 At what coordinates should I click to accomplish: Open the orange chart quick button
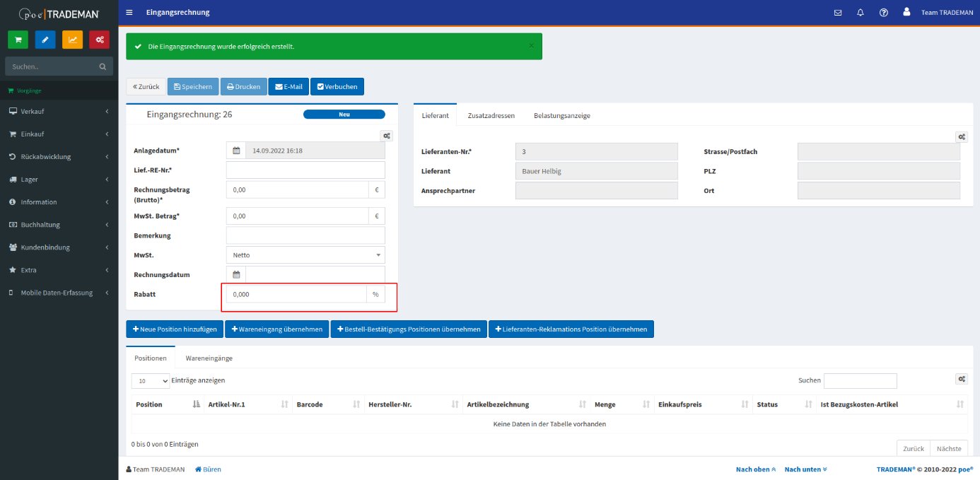pos(72,40)
